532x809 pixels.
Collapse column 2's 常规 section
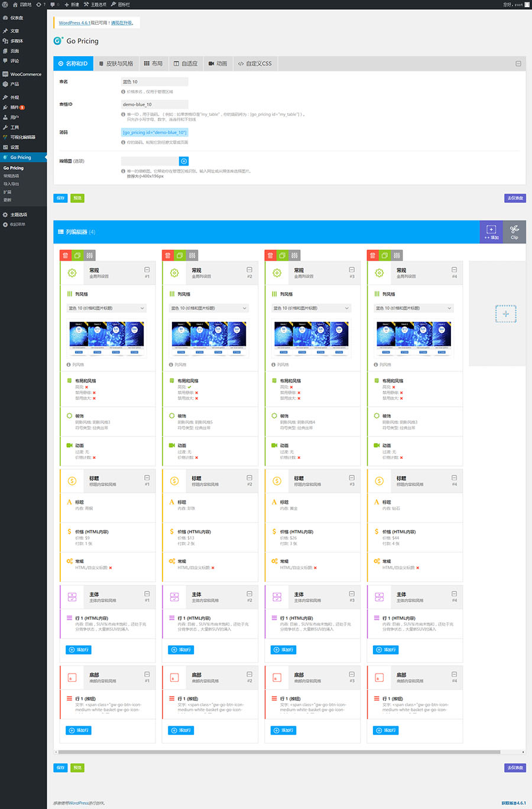[x=249, y=270]
